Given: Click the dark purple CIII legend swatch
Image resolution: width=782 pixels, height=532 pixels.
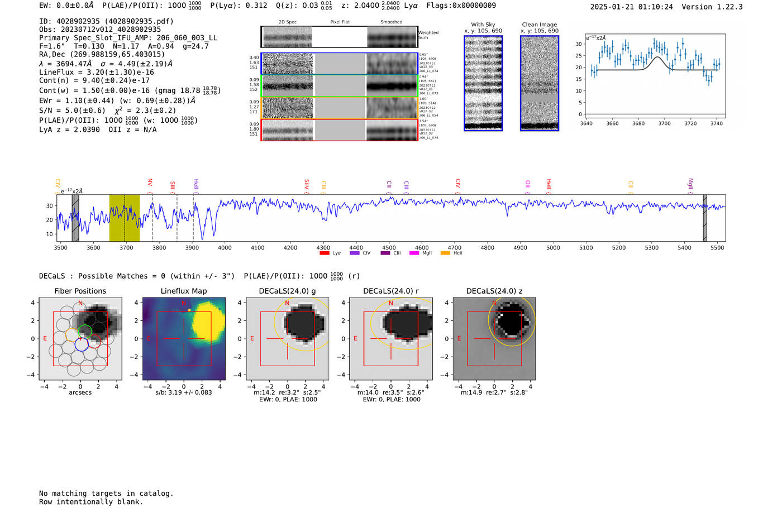Looking at the screenshot, I should 385,253.
